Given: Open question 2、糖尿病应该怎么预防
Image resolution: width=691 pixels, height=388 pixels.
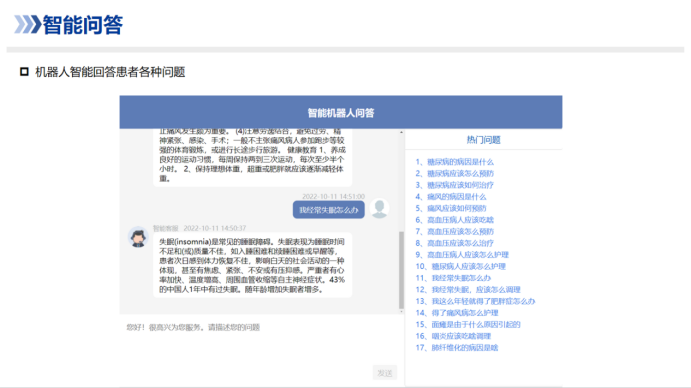Looking at the screenshot, I should coord(454,173).
